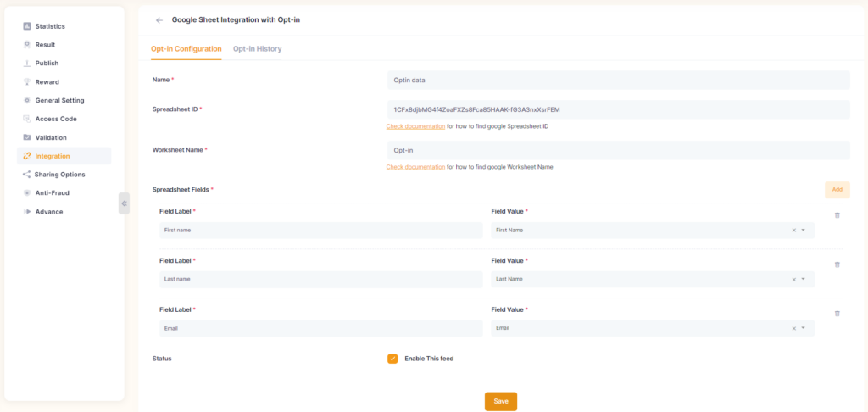Open Result in the sidebar menu
The height and width of the screenshot is (412, 868).
point(46,45)
